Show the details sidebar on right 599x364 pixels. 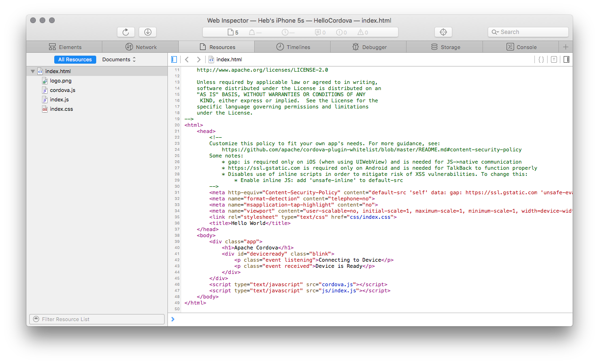(x=566, y=59)
